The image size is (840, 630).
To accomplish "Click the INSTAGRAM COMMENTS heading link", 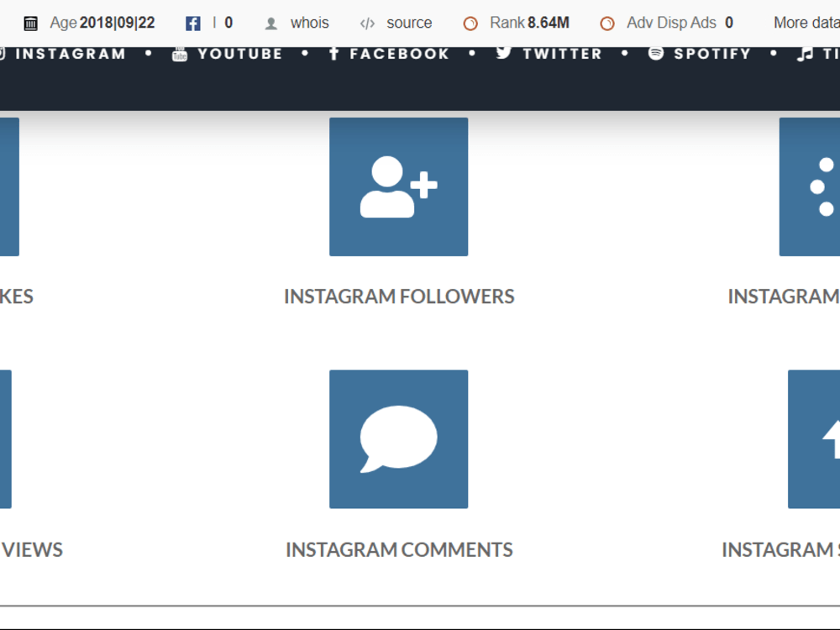I will pyautogui.click(x=399, y=549).
